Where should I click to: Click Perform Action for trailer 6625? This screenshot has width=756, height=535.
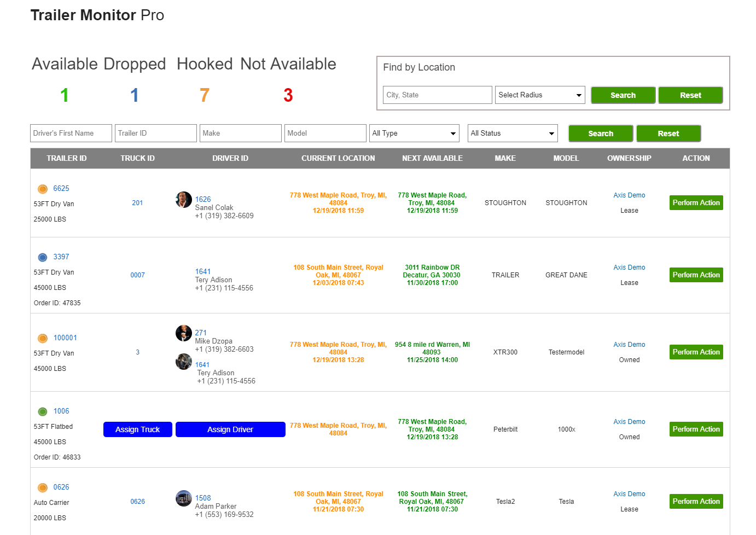point(696,202)
